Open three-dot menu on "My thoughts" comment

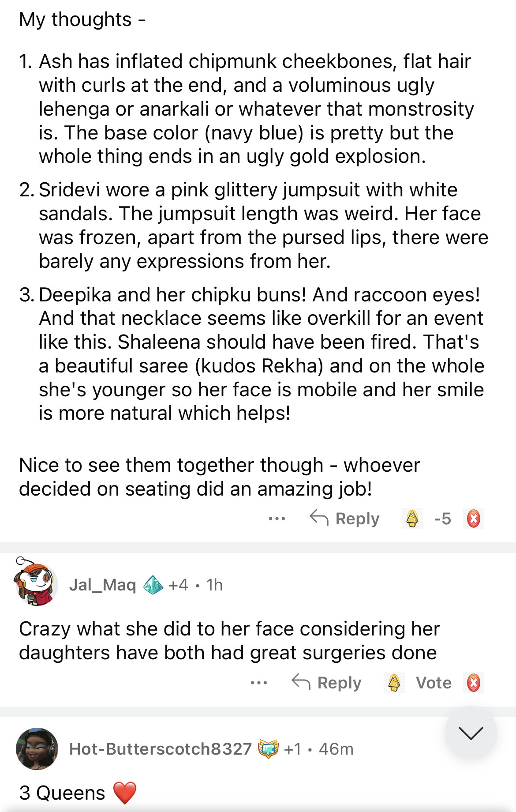pyautogui.click(x=277, y=519)
